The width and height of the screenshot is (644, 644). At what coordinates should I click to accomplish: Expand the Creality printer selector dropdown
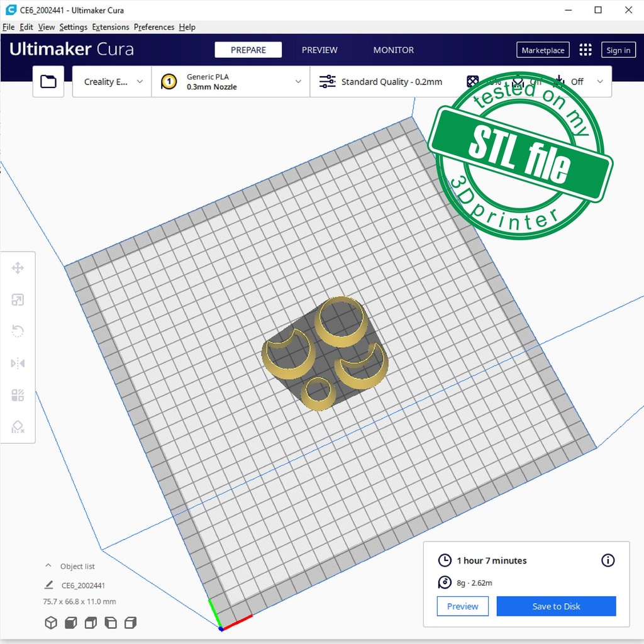(x=113, y=82)
